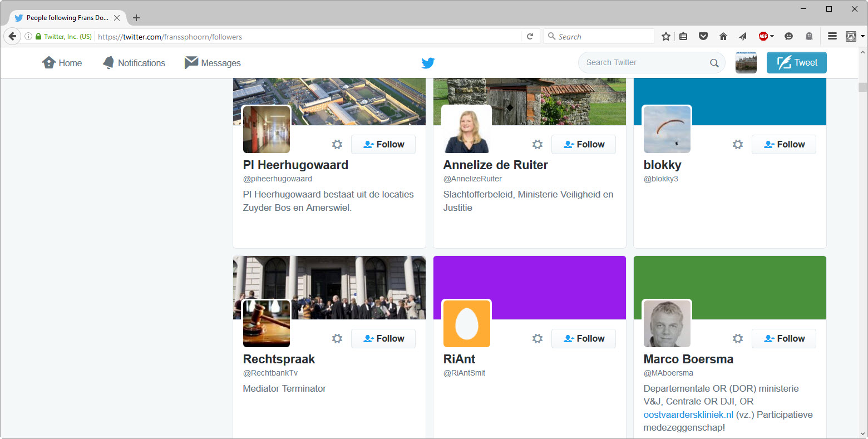Image resolution: width=868 pixels, height=439 pixels.
Task: Click the @MAboersma handle
Action: point(668,373)
